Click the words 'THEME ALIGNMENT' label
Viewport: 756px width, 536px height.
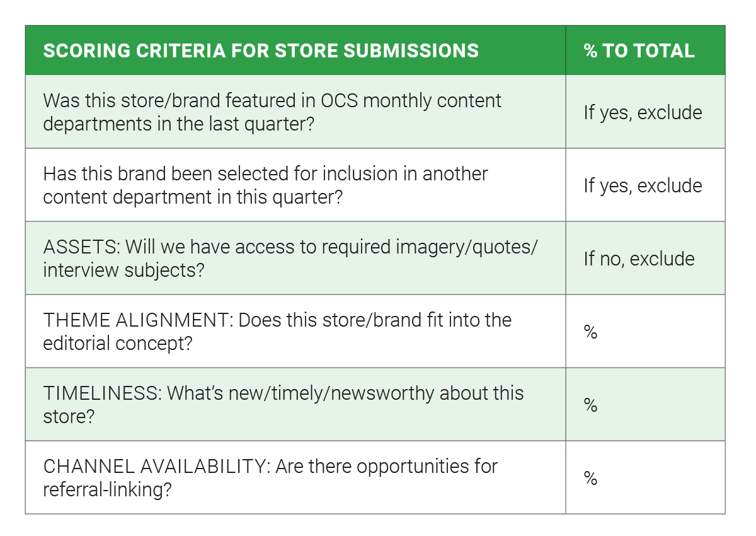pyautogui.click(x=138, y=320)
